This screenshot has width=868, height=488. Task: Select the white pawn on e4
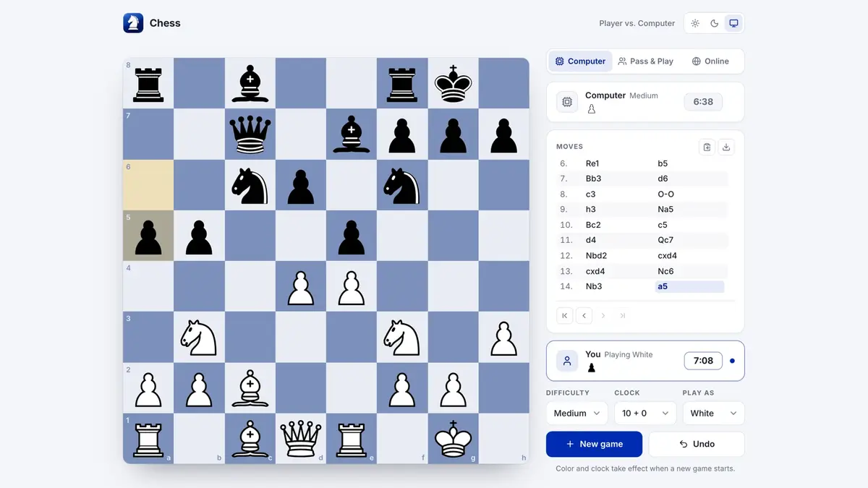coord(352,286)
